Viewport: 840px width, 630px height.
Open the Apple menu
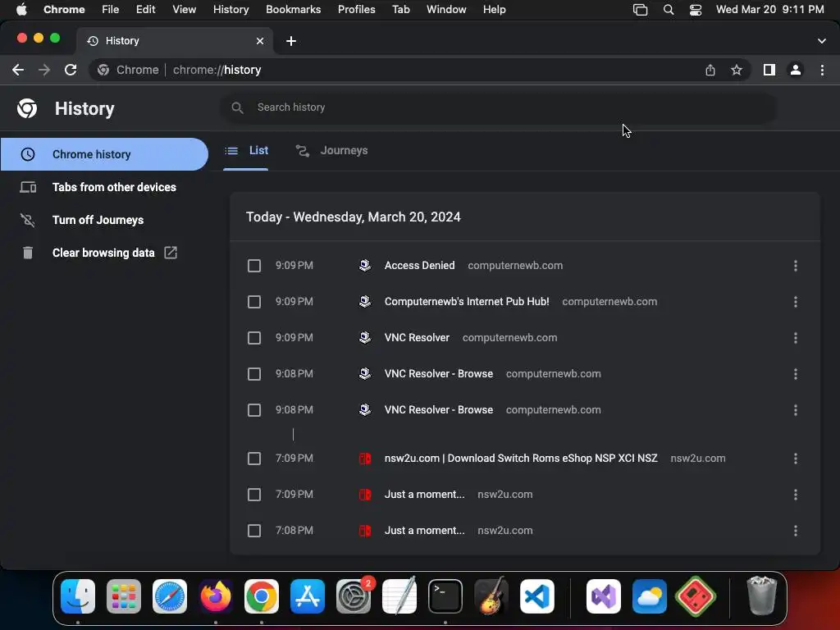(x=21, y=10)
